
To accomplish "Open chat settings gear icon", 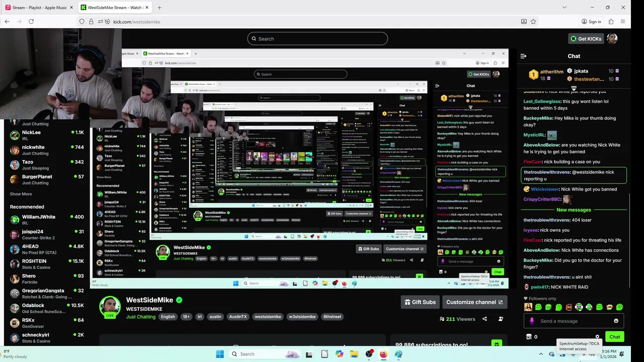I will (597, 337).
